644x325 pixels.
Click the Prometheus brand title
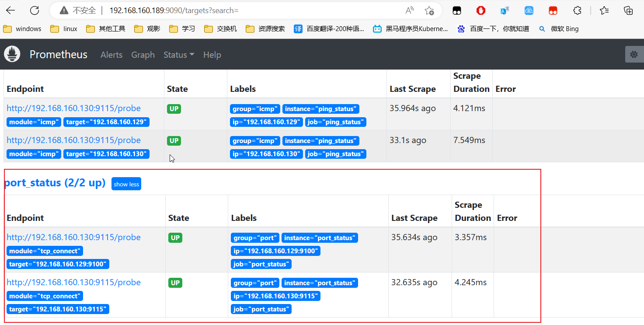(59, 55)
